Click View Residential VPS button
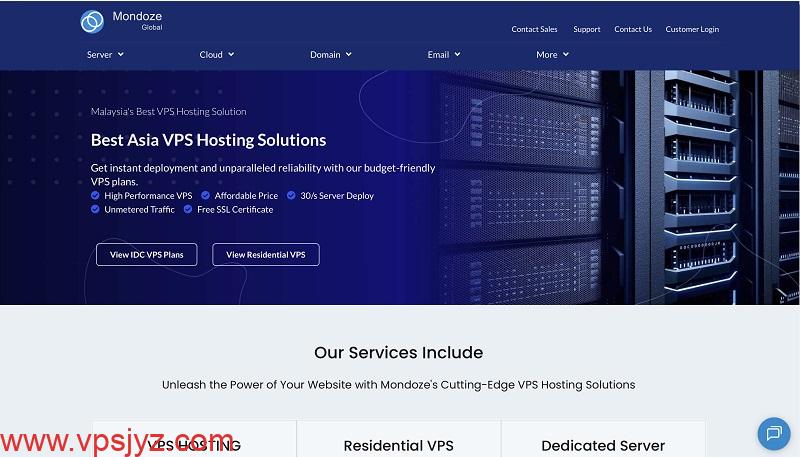Screen dimensions: 800x457 [266, 255]
